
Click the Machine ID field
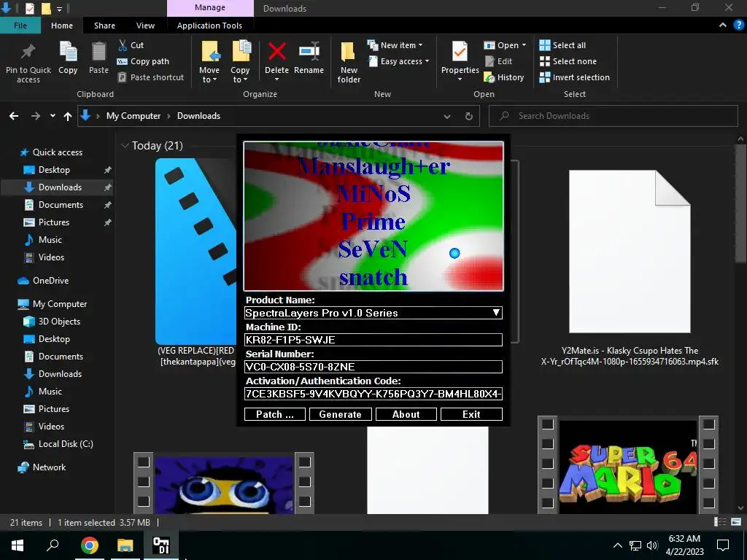373,340
